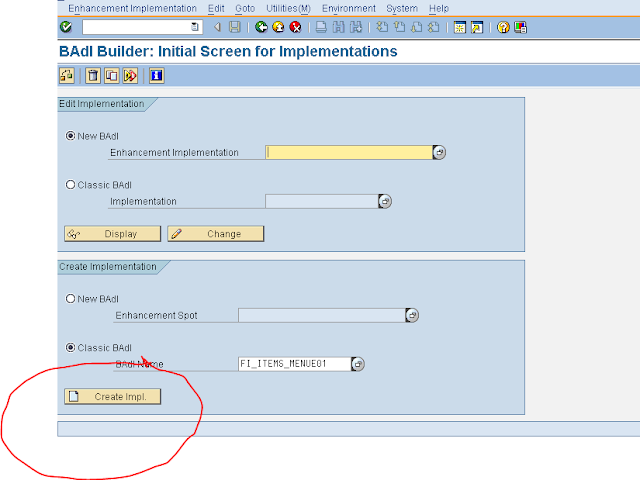Open the Help menu
The width and height of the screenshot is (640, 480).
tap(439, 9)
